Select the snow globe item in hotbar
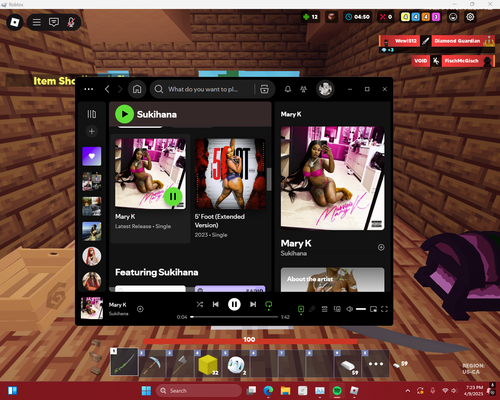The image size is (500, 400). pos(236,363)
